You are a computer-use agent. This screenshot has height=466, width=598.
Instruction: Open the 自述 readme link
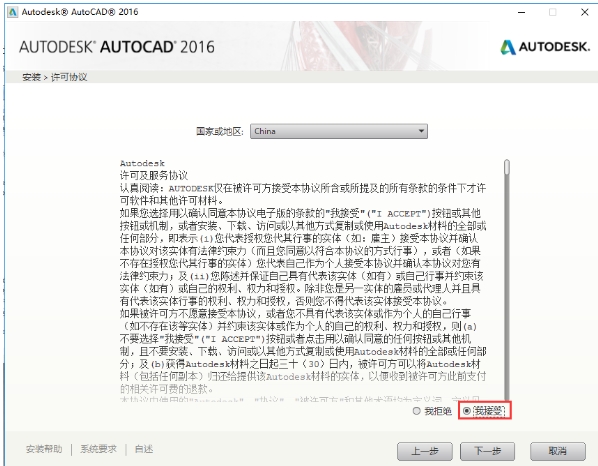(x=144, y=449)
